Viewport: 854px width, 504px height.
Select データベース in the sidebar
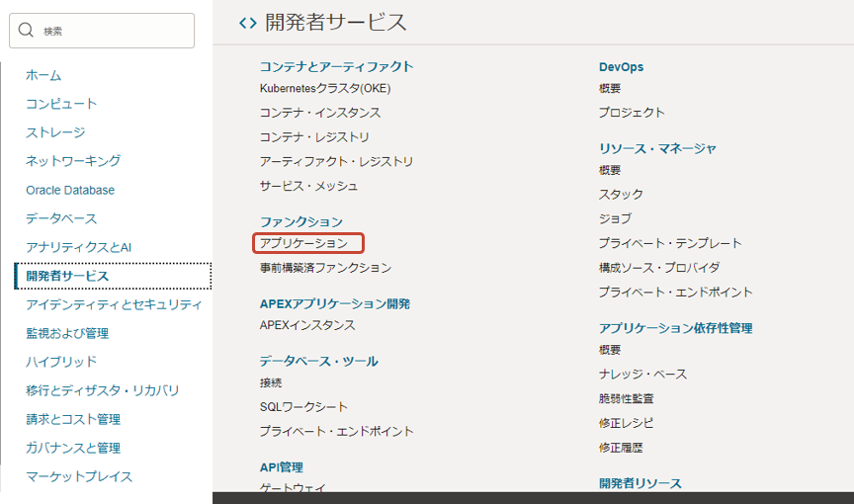61,218
